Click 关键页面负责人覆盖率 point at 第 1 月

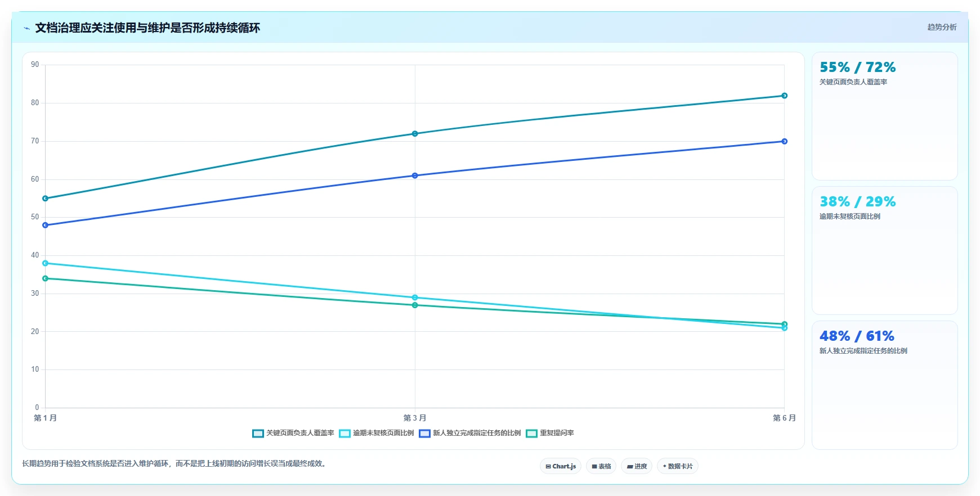(x=46, y=199)
